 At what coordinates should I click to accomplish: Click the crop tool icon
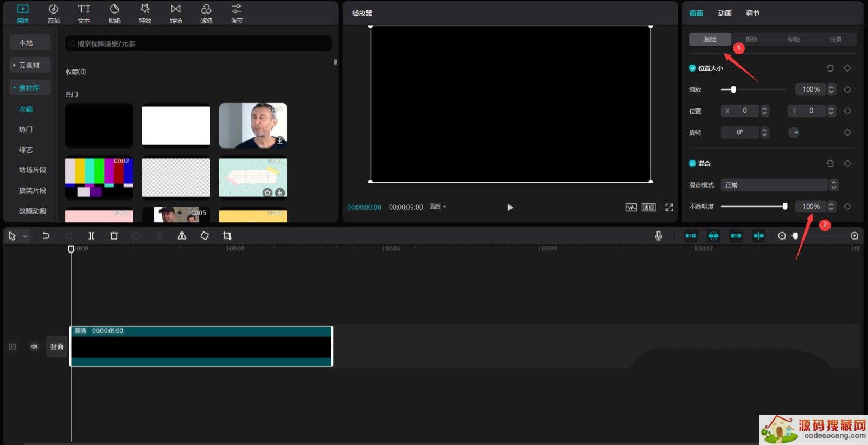(x=227, y=236)
